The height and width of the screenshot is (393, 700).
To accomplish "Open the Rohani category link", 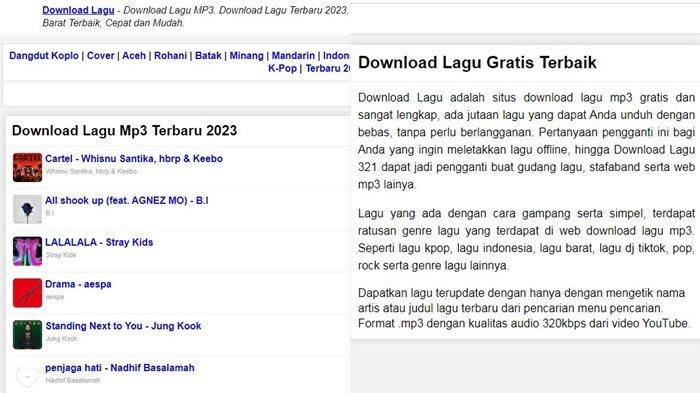I will (x=171, y=56).
